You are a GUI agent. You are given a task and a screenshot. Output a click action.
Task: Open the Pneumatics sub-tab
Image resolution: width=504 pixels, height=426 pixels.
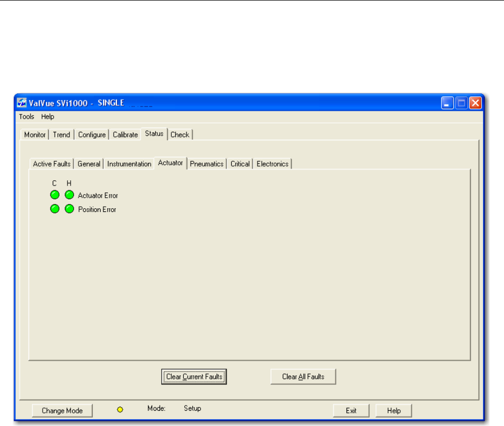click(x=206, y=164)
